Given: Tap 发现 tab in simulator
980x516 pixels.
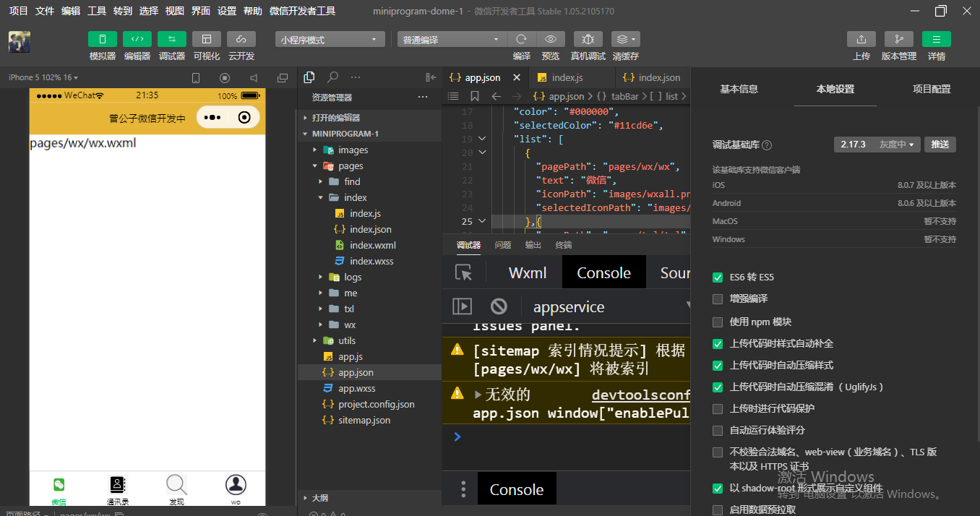Looking at the screenshot, I should 176,489.
